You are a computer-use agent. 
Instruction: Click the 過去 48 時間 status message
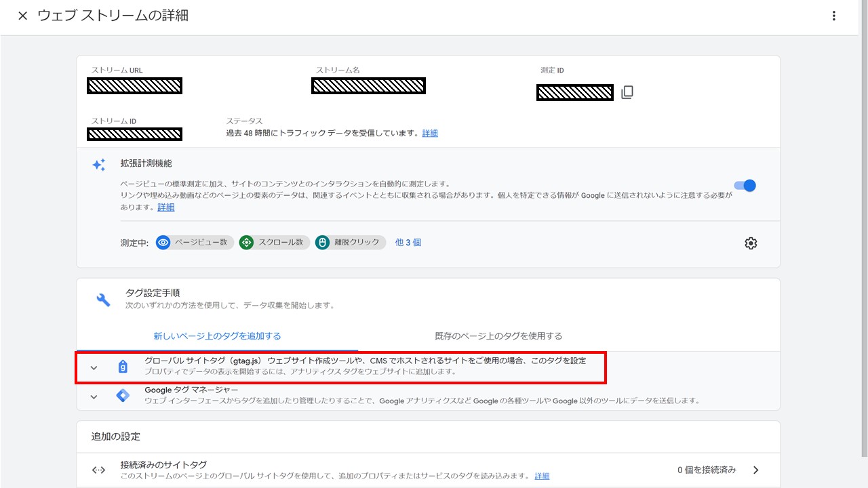click(x=323, y=134)
